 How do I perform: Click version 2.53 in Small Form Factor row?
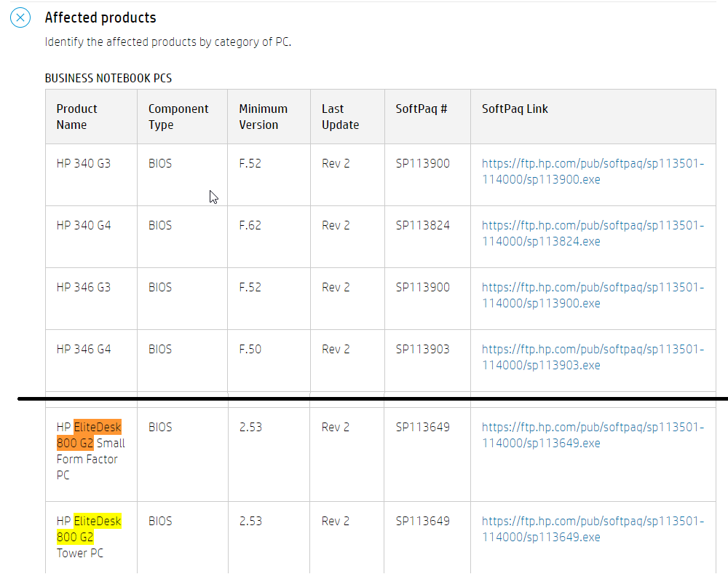click(x=250, y=428)
